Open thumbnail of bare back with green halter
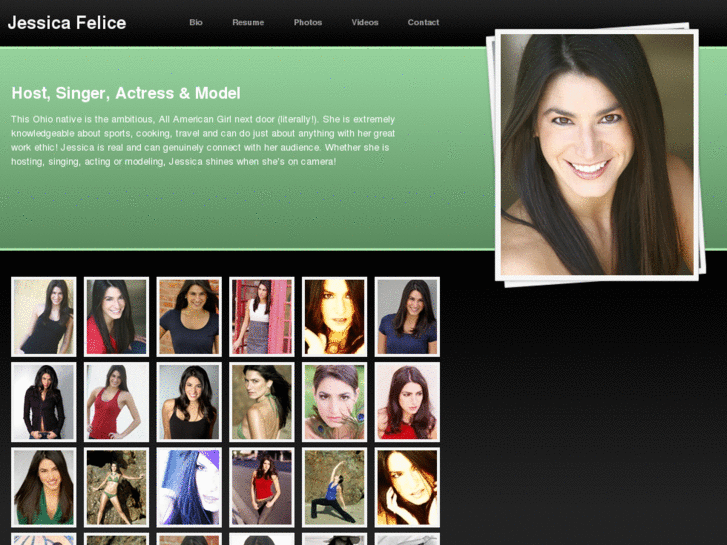727x545 pixels. pos(262,402)
